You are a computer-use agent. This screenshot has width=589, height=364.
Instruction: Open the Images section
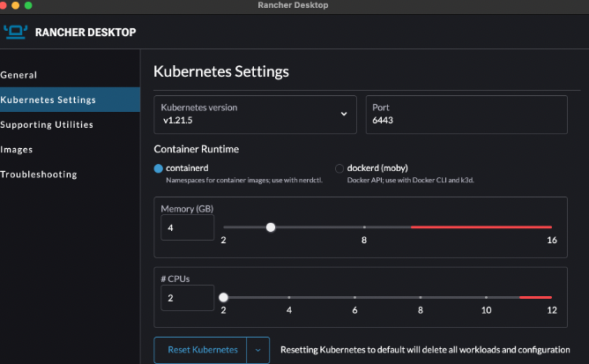[17, 149]
